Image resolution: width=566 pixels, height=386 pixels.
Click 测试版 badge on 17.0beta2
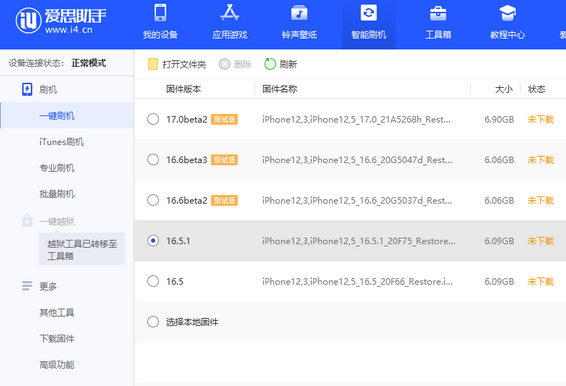pos(224,119)
